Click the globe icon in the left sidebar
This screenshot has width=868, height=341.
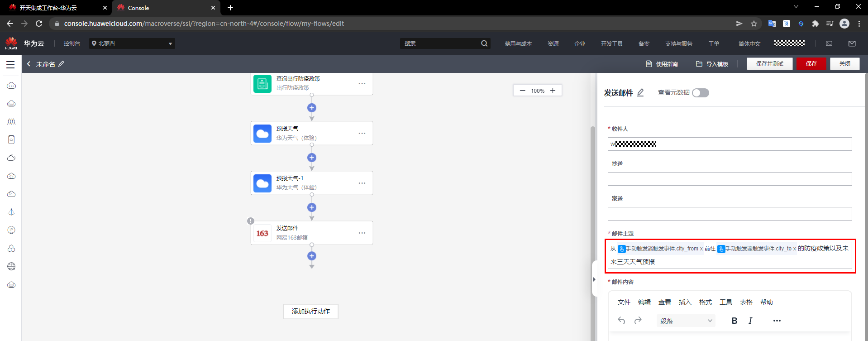11,266
